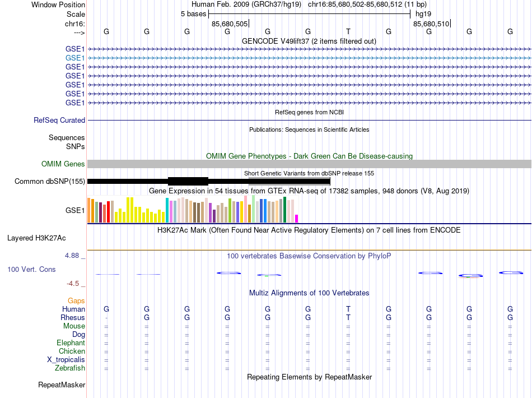Click the Window Position track label
Image resolution: width=532 pixels, height=398 pixels.
click(x=58, y=4)
